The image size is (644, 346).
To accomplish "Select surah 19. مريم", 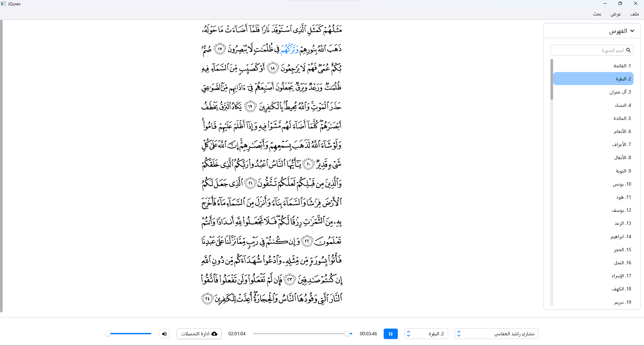I will 593,302.
